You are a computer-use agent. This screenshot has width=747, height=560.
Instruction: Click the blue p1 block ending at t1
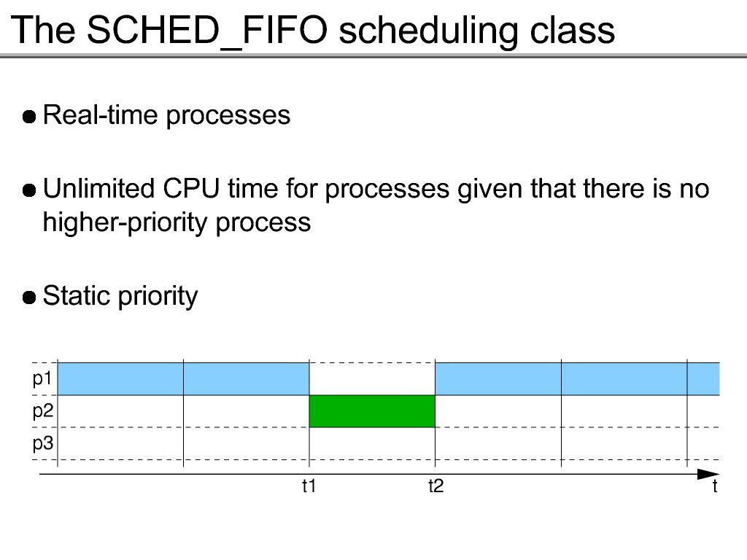coord(247,379)
